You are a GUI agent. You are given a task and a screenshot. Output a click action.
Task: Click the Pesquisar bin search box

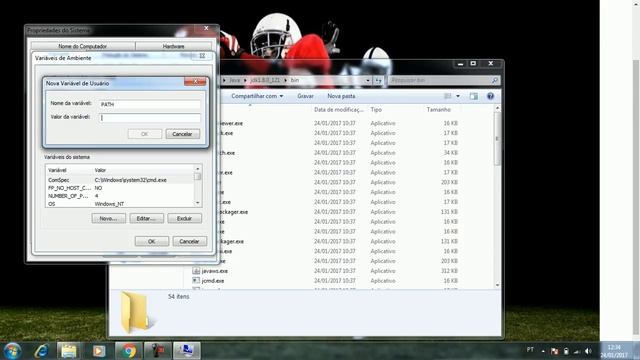(440, 80)
